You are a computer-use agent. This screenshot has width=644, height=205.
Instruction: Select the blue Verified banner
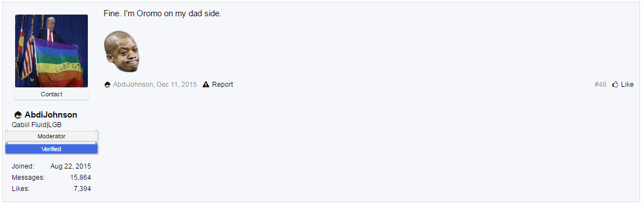coord(51,149)
